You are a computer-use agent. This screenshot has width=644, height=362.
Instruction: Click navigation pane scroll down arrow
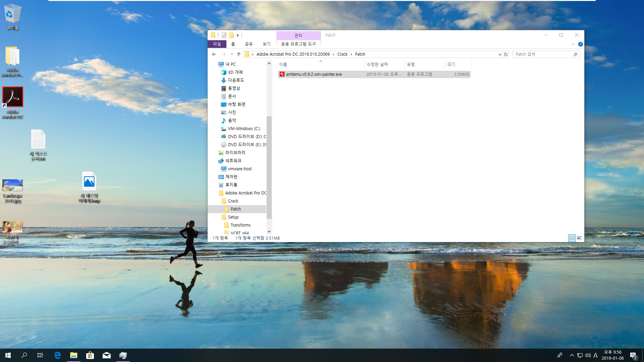click(x=269, y=232)
